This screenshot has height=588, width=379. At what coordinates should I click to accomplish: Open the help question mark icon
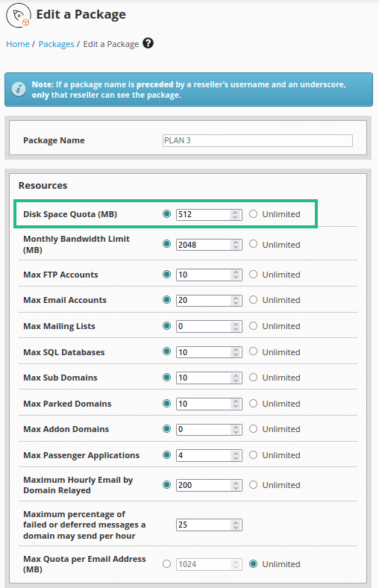[148, 43]
